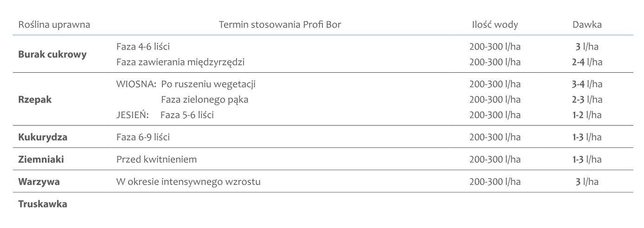
Task: Select the 'Rzepak' row label
Action: coord(35,100)
